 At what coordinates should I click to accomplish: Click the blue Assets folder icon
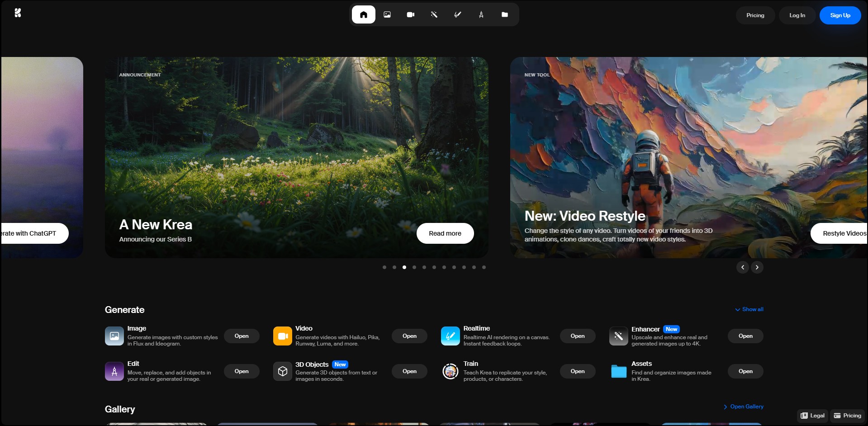coord(619,371)
